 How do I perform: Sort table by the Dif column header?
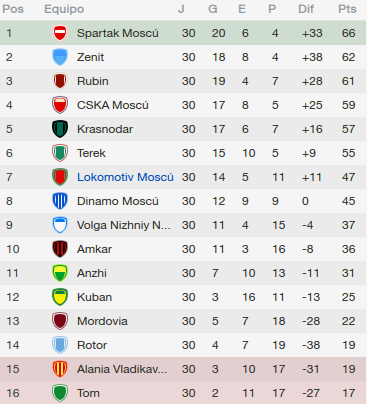[x=306, y=9]
